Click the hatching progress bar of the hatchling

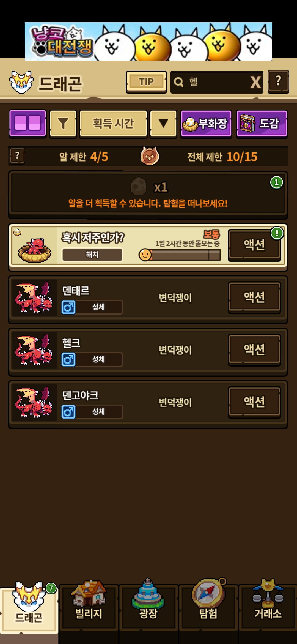[x=180, y=255]
